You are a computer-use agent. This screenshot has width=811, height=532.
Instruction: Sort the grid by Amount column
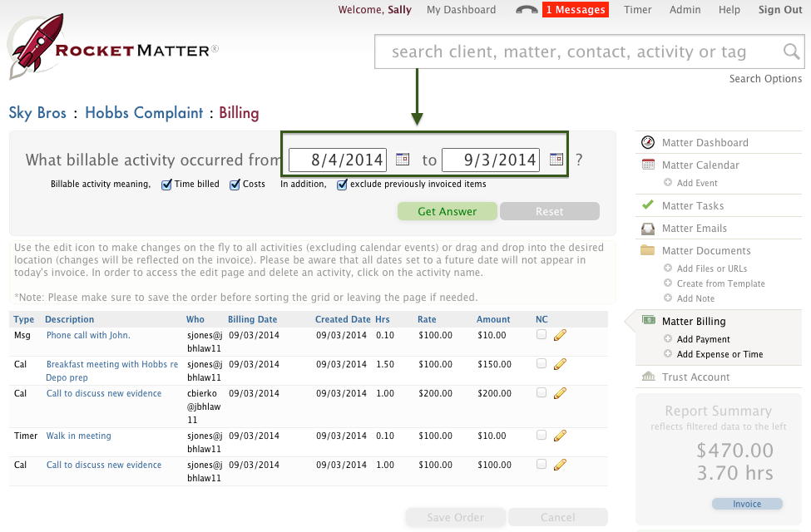(493, 319)
